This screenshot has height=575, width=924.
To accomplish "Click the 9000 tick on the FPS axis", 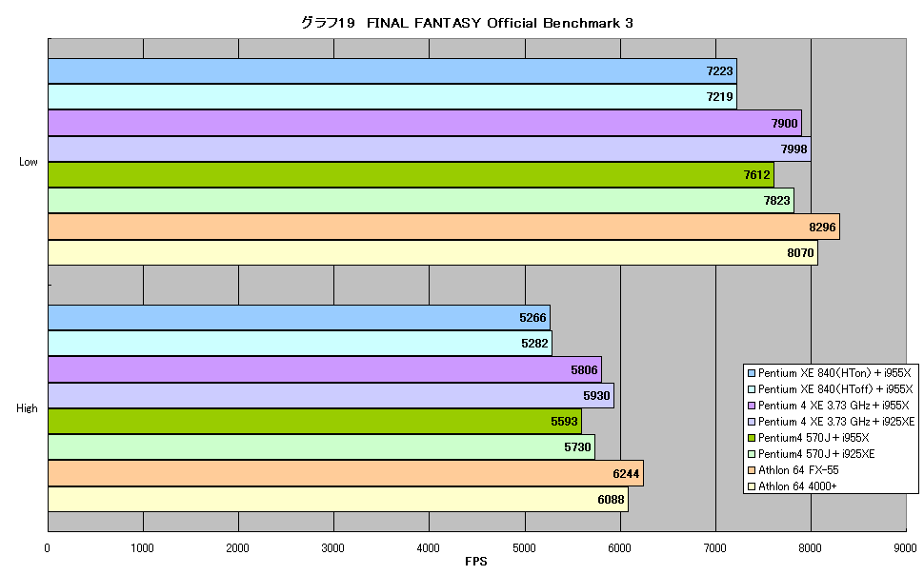I will pyautogui.click(x=905, y=548).
